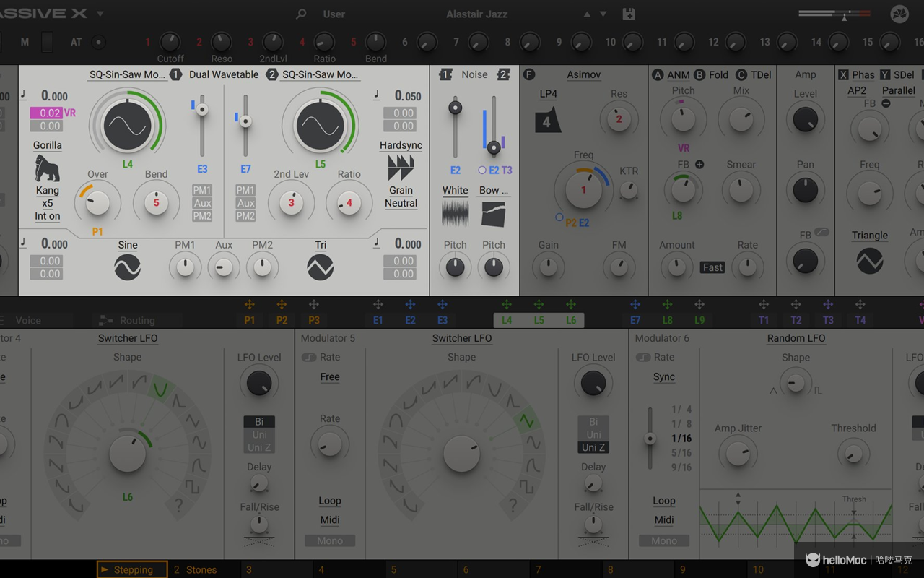The width and height of the screenshot is (924, 578).
Task: Click the Mono button in Modulator 6
Action: [664, 540]
